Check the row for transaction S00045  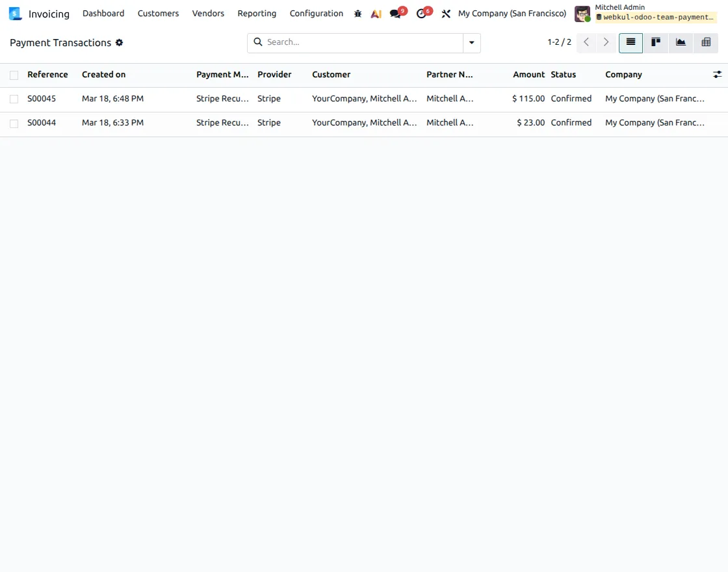pos(14,98)
